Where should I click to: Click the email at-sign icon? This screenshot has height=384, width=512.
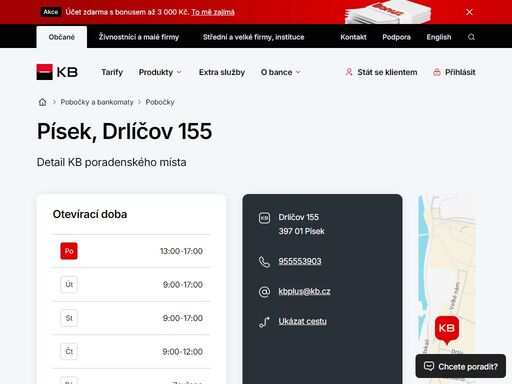click(x=264, y=292)
